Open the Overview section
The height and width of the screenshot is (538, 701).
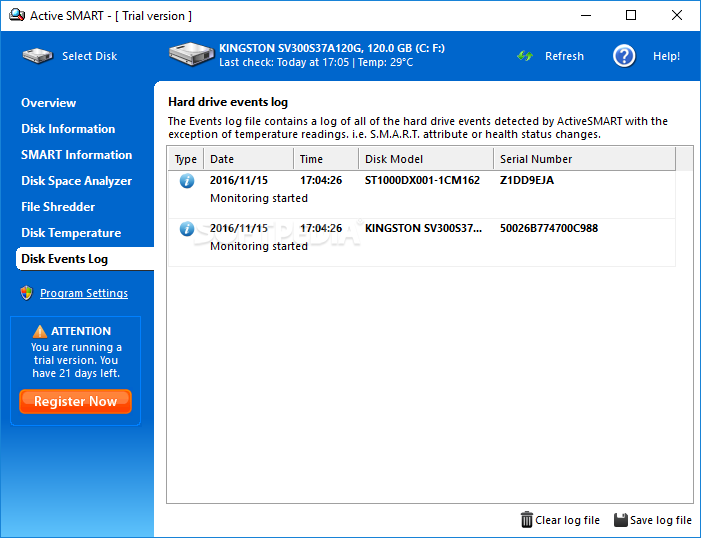[49, 103]
